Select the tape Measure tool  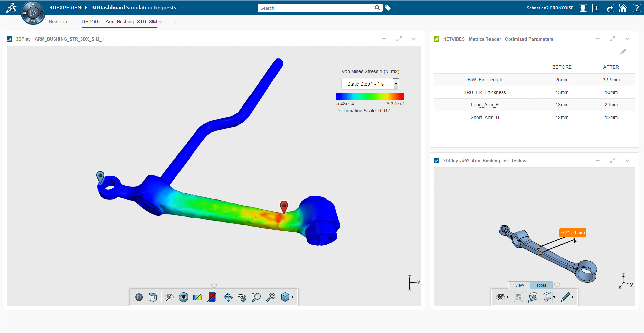532,297
